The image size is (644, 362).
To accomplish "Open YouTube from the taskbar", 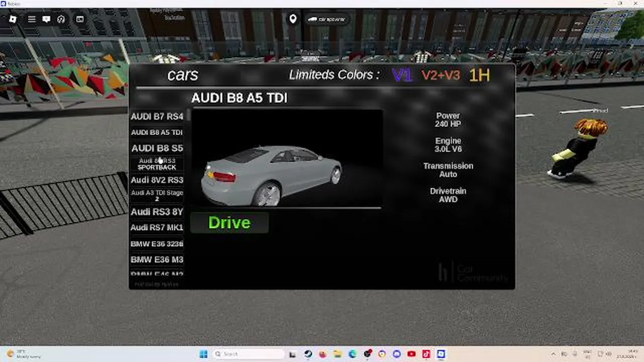I will [412, 354].
